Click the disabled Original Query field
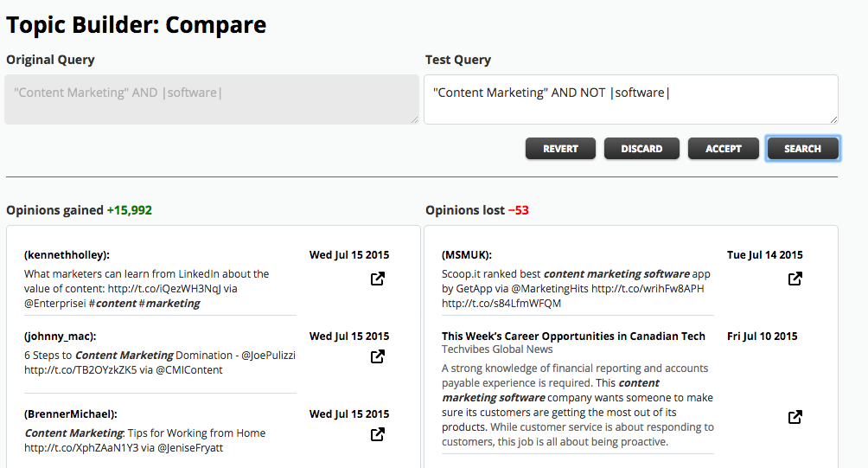Image resolution: width=868 pixels, height=468 pixels. click(x=212, y=99)
